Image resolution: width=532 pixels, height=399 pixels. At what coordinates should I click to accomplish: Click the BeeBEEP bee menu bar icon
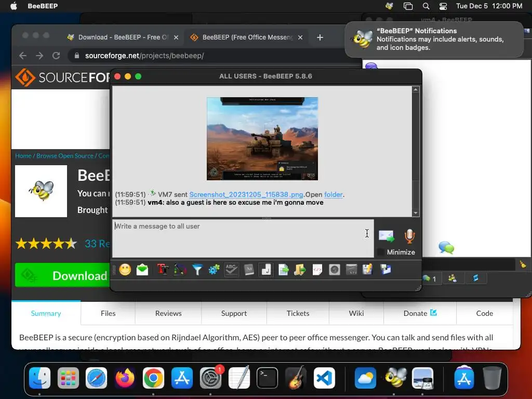tap(389, 6)
